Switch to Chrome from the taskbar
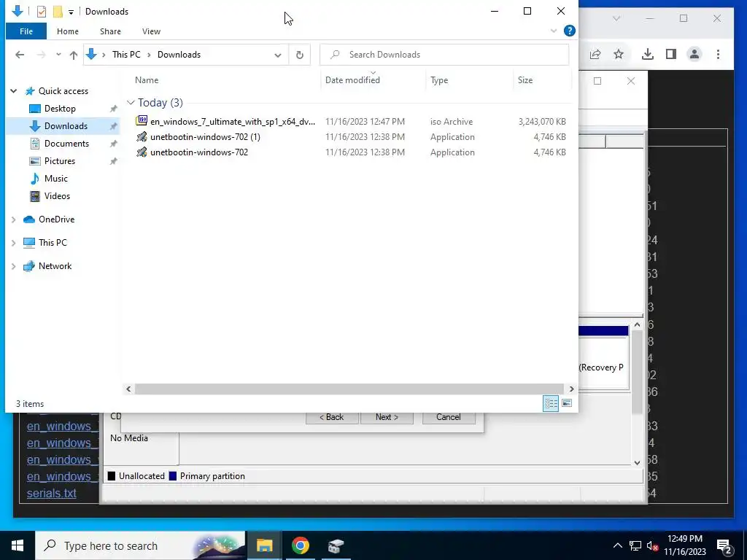 tap(300, 545)
